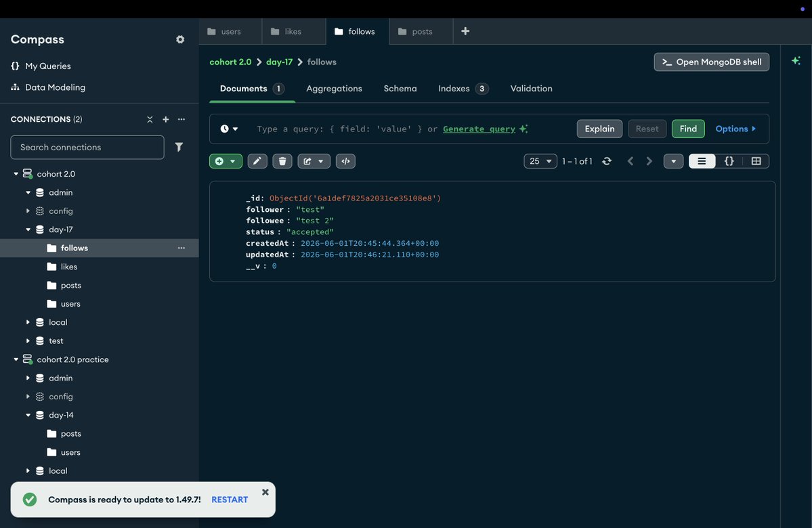Click the Find button

[688, 129]
